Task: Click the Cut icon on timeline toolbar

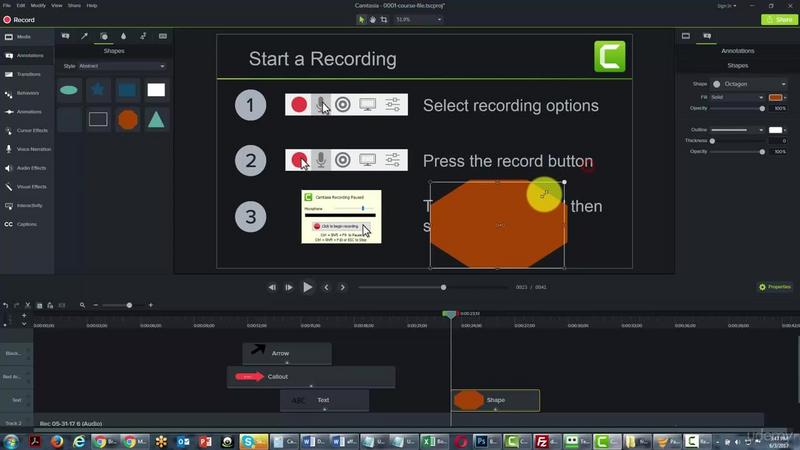Action: coord(28,306)
